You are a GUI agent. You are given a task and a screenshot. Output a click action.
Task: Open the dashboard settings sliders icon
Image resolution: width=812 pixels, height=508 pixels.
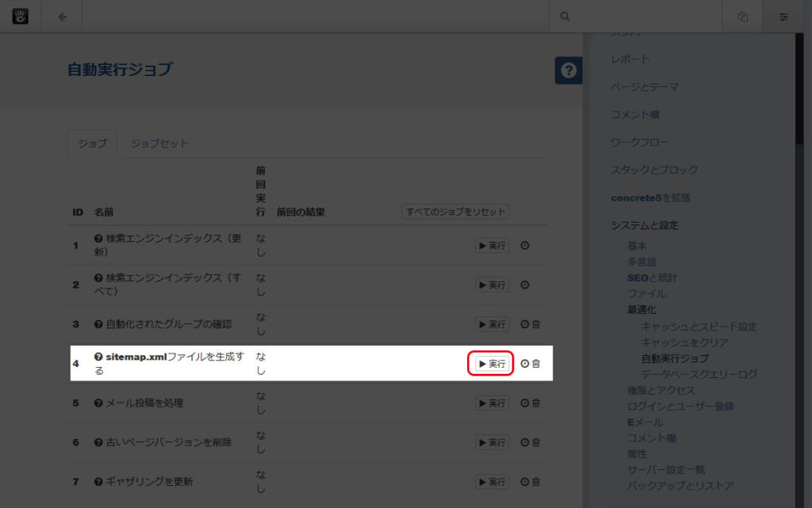[783, 17]
